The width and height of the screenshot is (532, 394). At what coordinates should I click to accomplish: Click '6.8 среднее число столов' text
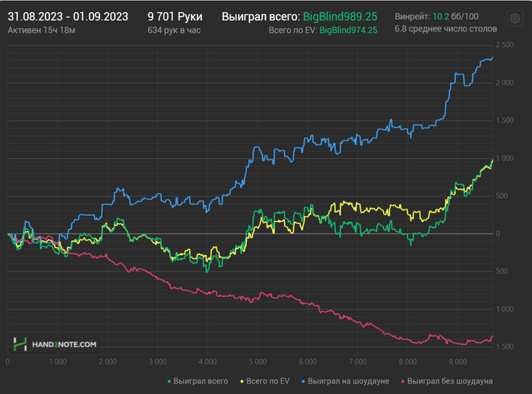[446, 29]
